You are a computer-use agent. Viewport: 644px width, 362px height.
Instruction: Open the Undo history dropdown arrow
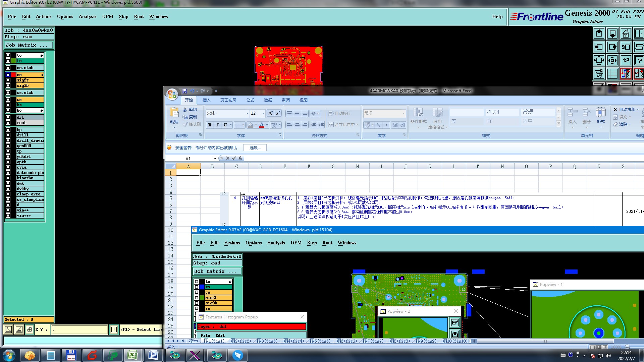(x=197, y=91)
